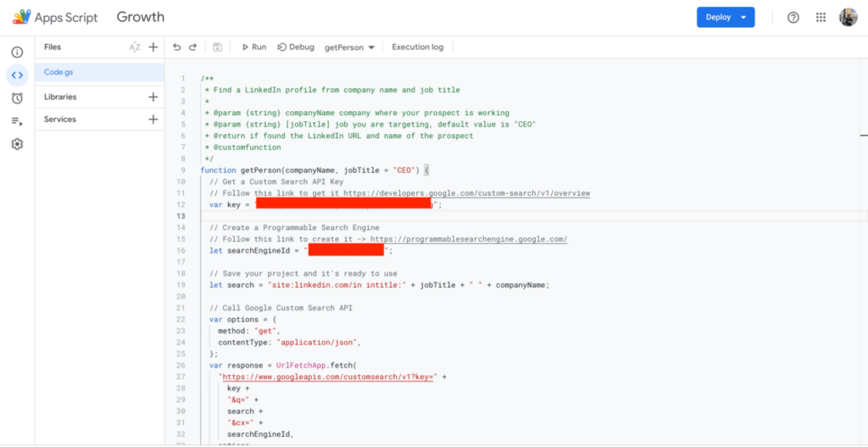Select the Code.gs file
The height and width of the screenshot is (447, 868).
point(59,73)
